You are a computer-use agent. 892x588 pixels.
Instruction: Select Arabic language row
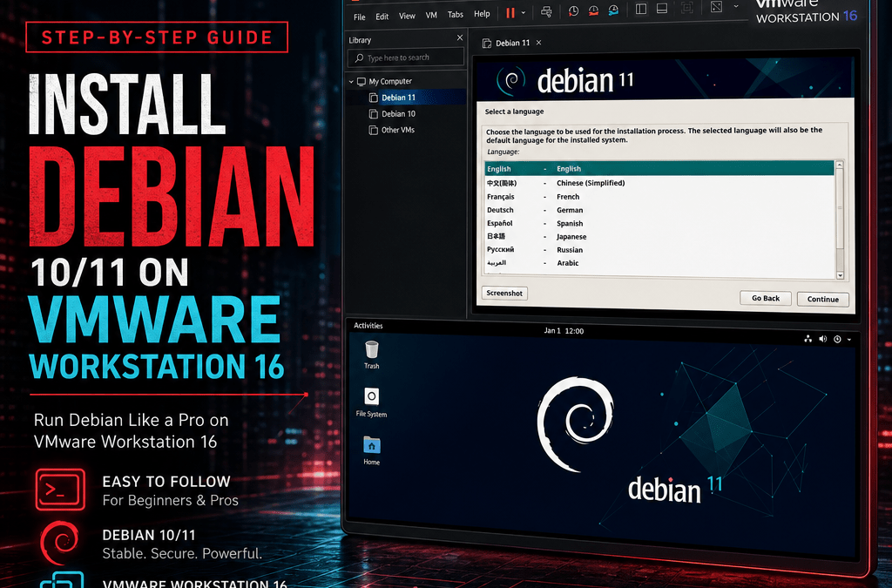point(659,263)
